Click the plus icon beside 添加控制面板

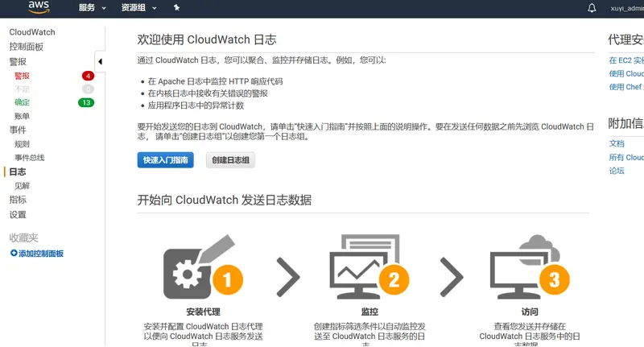coord(14,253)
